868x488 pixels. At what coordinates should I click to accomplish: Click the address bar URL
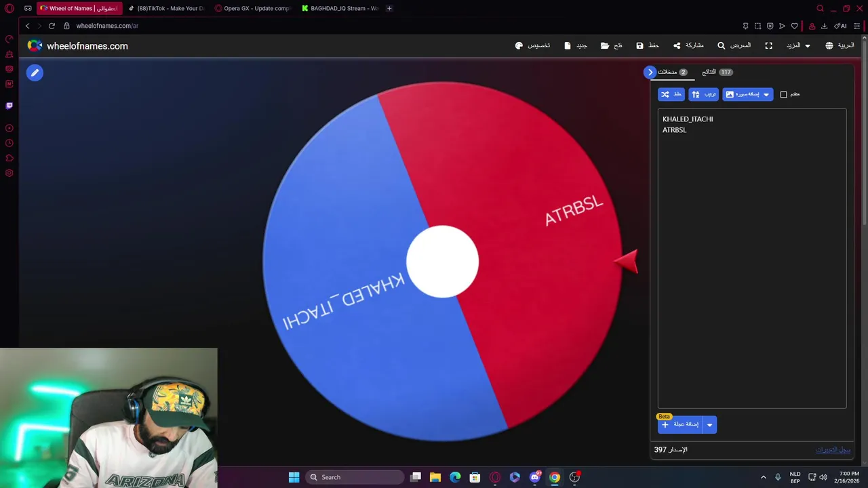point(107,26)
